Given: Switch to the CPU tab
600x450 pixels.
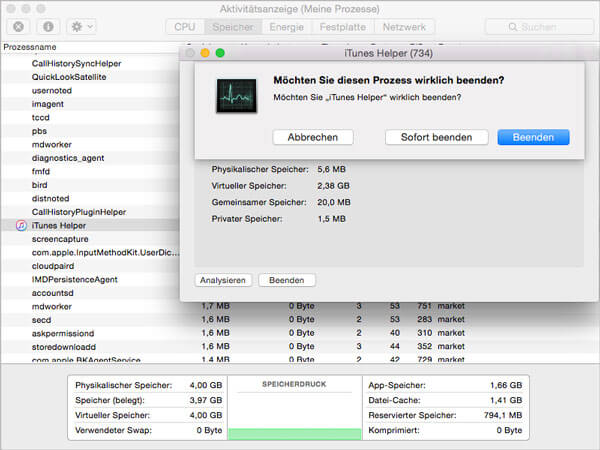Looking at the screenshot, I should click(x=185, y=27).
